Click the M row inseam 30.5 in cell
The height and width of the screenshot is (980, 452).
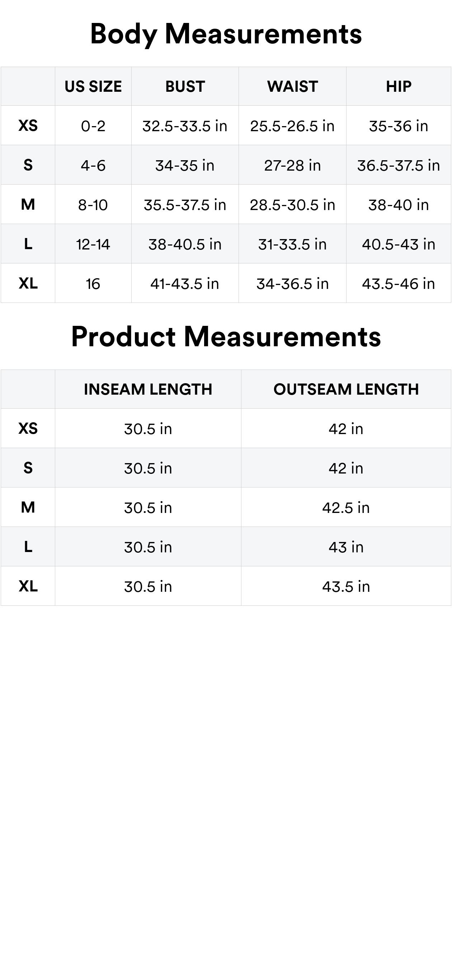[148, 508]
